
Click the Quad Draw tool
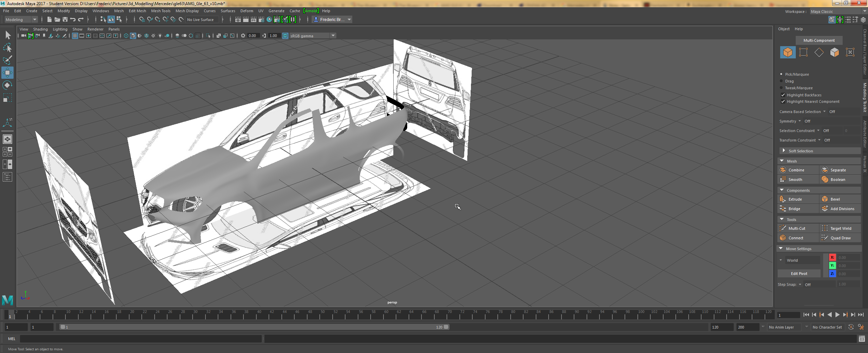[x=840, y=238]
